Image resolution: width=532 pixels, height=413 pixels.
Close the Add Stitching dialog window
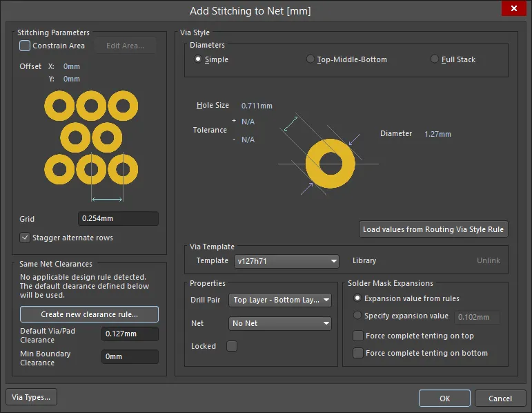tap(513, 9)
